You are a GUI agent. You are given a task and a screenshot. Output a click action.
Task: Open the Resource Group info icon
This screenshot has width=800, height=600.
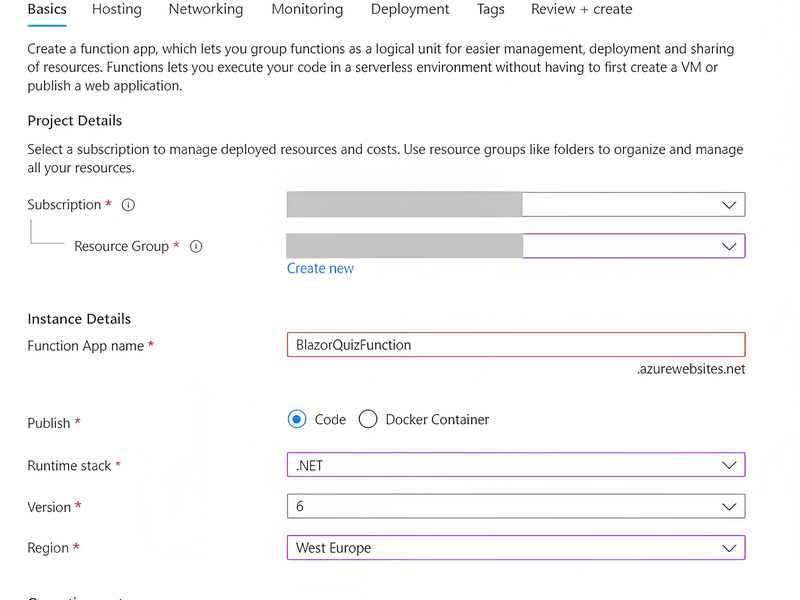[x=196, y=246]
